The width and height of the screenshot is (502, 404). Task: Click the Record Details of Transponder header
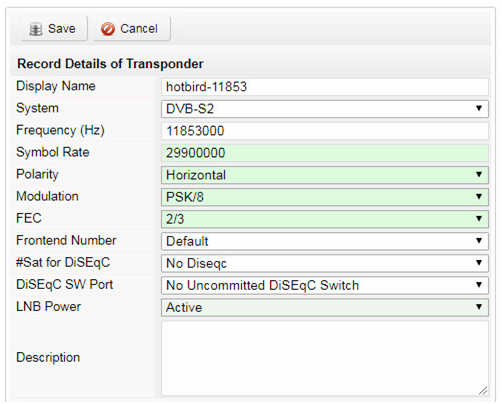pos(110,64)
